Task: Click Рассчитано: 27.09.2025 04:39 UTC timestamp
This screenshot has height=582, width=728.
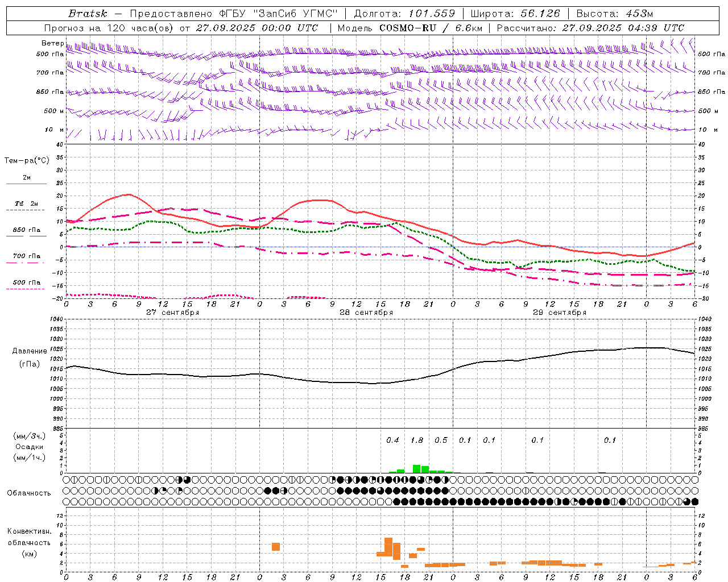Action: tap(590, 28)
